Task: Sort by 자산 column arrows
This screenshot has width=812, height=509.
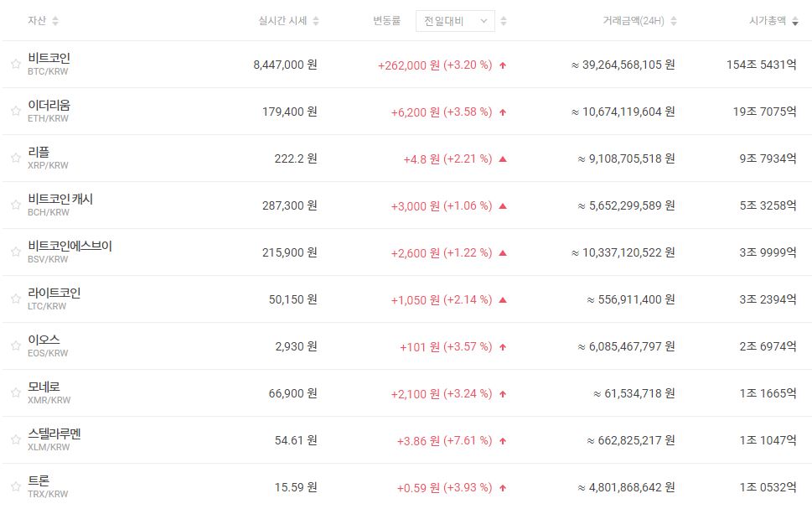Action: (x=55, y=21)
